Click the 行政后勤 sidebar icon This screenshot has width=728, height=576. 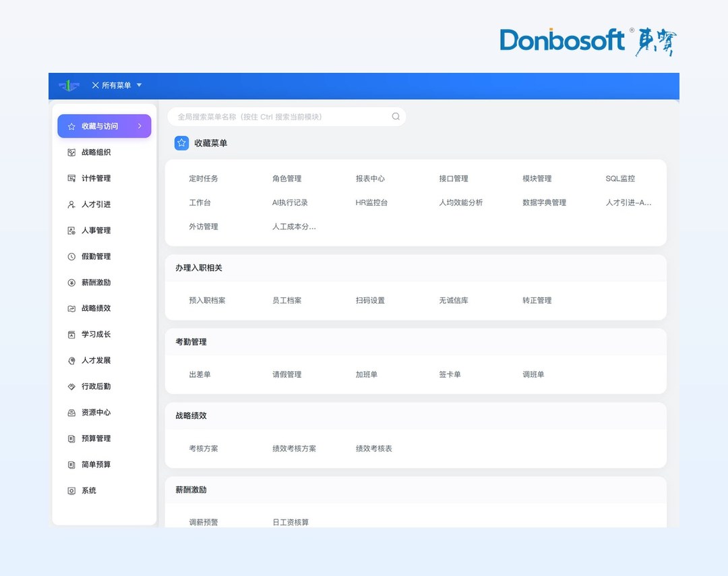tap(71, 386)
